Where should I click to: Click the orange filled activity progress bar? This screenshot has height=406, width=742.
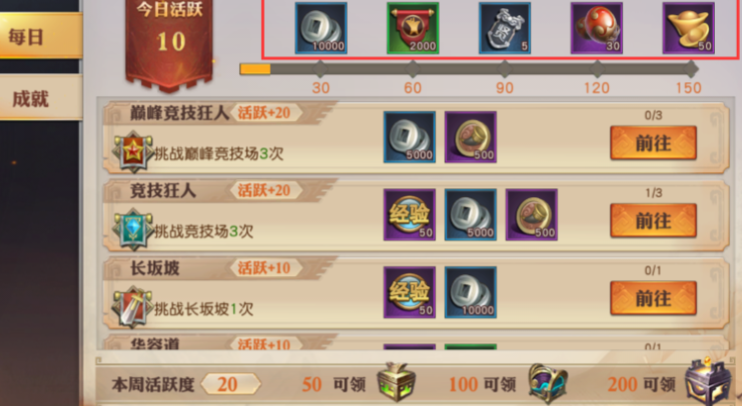coord(255,69)
